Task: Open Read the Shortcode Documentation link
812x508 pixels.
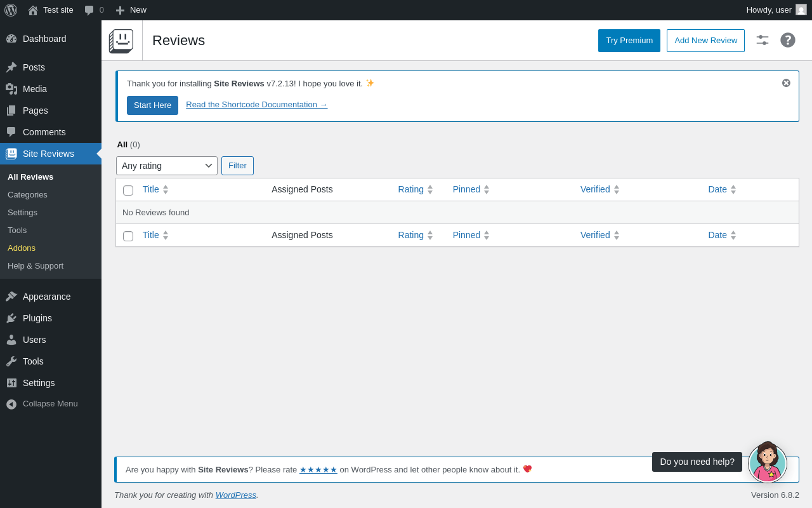Action: pyautogui.click(x=257, y=104)
